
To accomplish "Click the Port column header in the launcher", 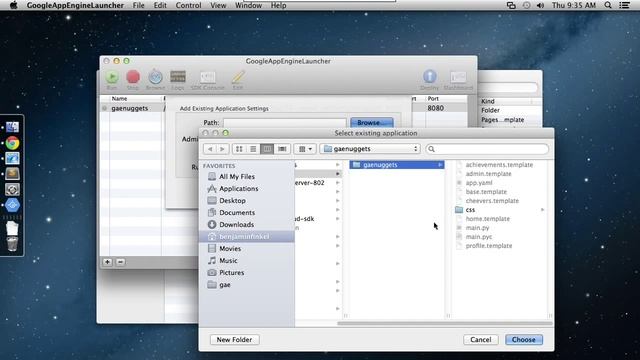I will tap(433, 98).
